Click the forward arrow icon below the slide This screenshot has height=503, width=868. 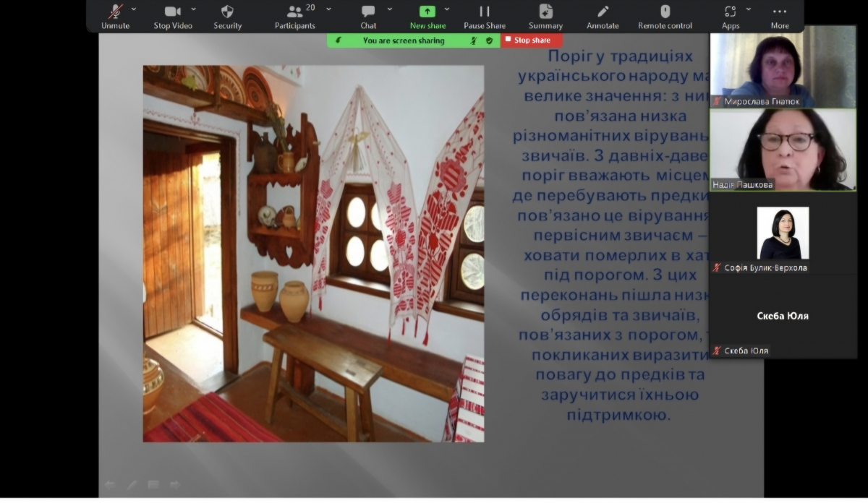174,484
